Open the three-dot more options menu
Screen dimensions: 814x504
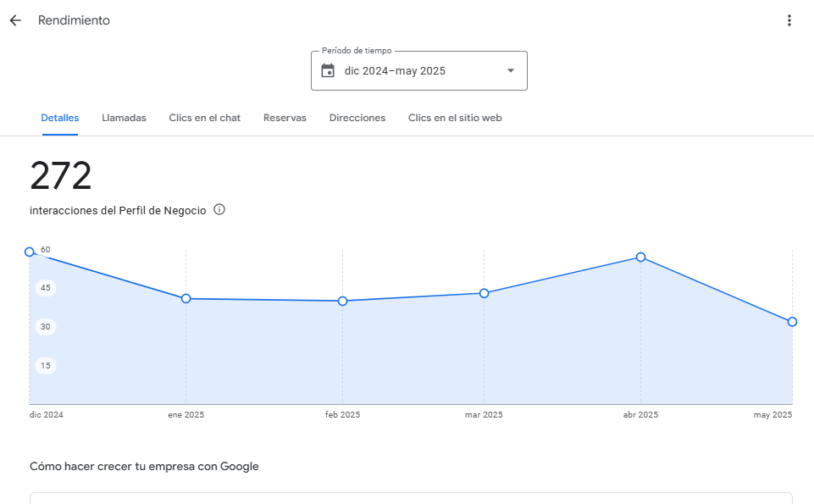pyautogui.click(x=789, y=20)
